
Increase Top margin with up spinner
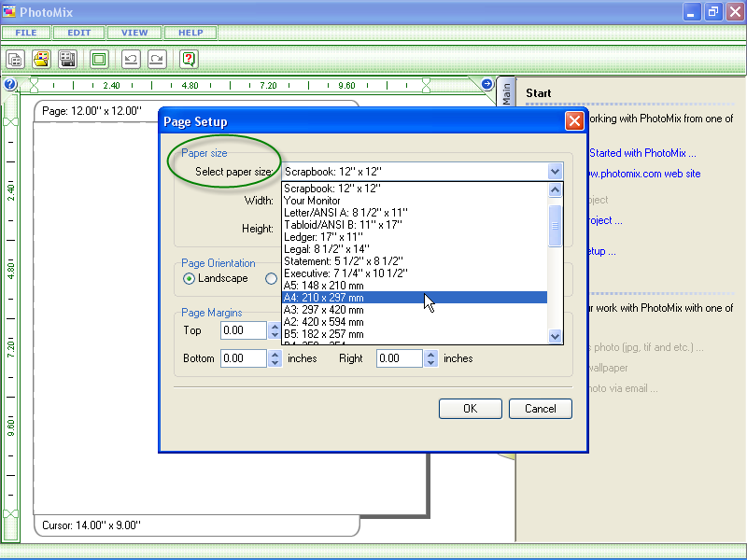pos(275,326)
